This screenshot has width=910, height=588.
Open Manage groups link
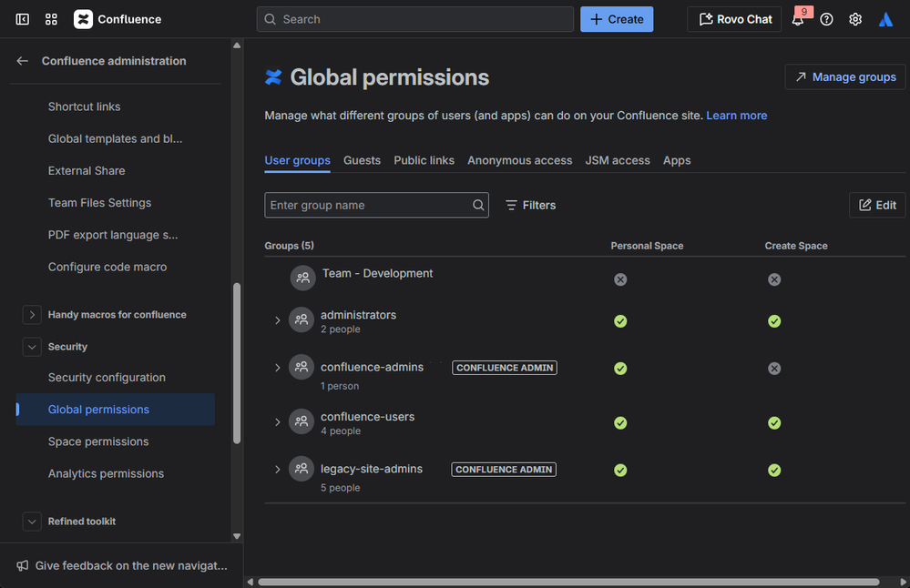(845, 77)
